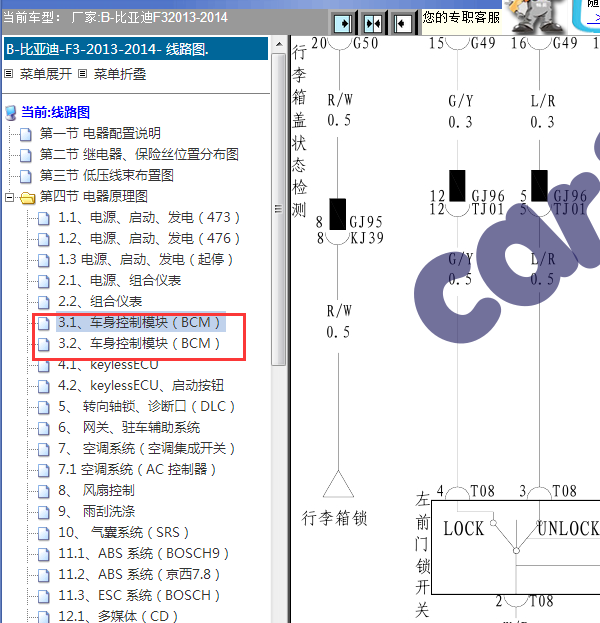Click the LOCK label in door switch
600x623 pixels.
(464, 529)
